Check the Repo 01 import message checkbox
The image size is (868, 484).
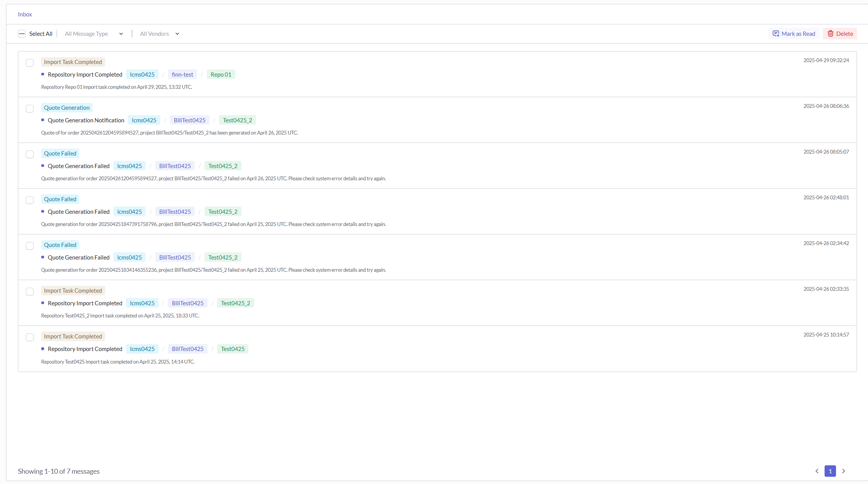click(x=30, y=63)
